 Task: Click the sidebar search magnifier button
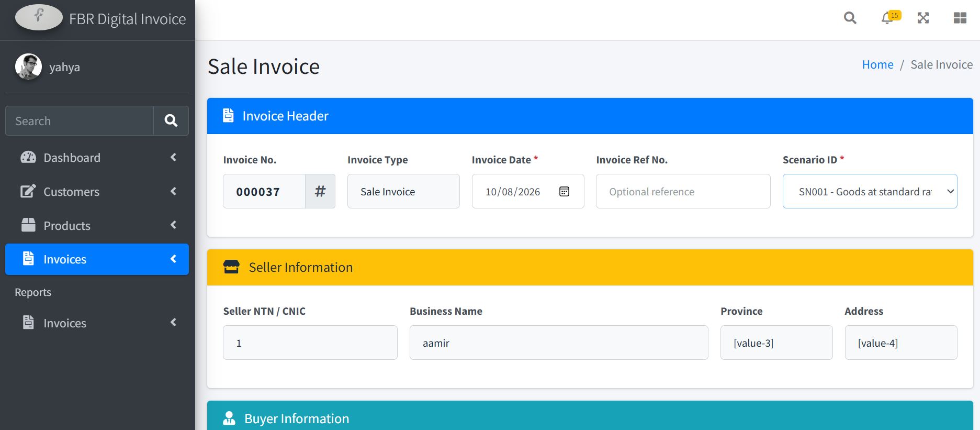[171, 121]
